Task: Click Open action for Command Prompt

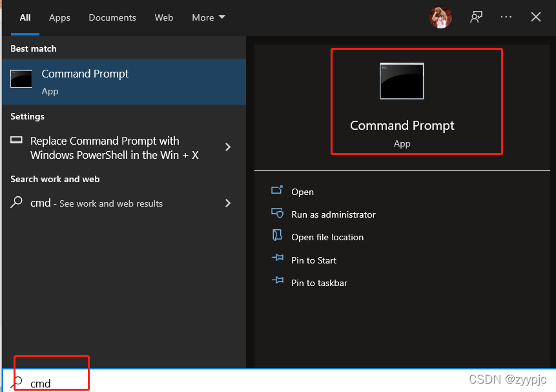Action: coord(302,192)
